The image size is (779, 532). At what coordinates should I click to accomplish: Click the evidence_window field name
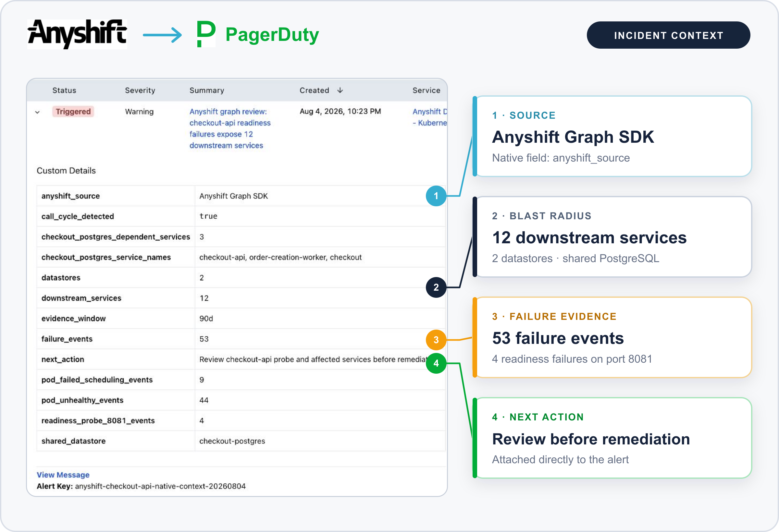coord(74,319)
